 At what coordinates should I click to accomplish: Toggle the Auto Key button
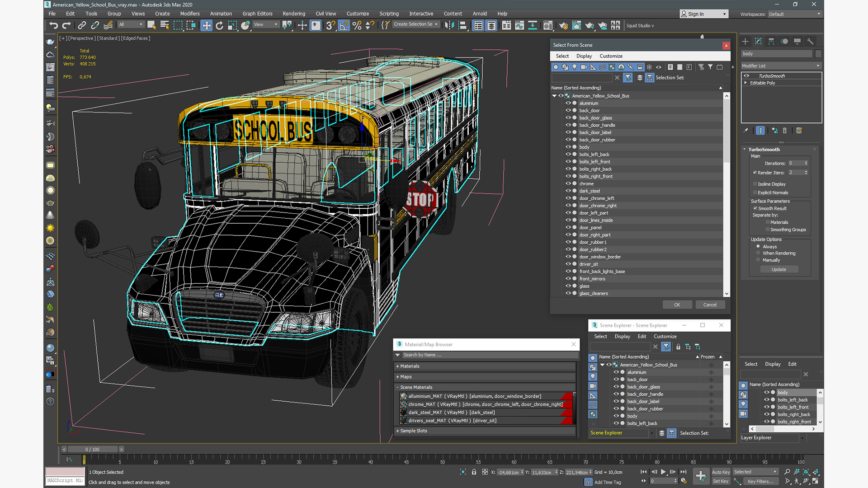pyautogui.click(x=721, y=472)
